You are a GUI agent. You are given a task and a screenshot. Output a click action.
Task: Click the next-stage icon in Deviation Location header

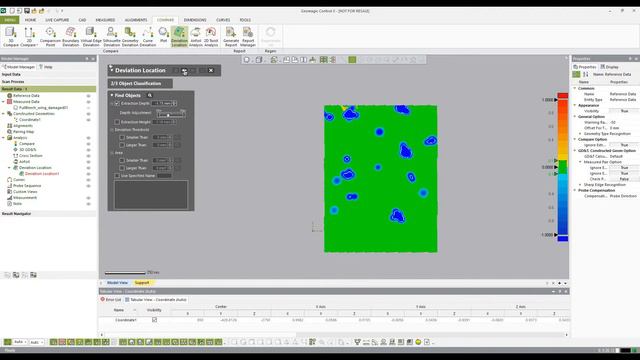(184, 71)
